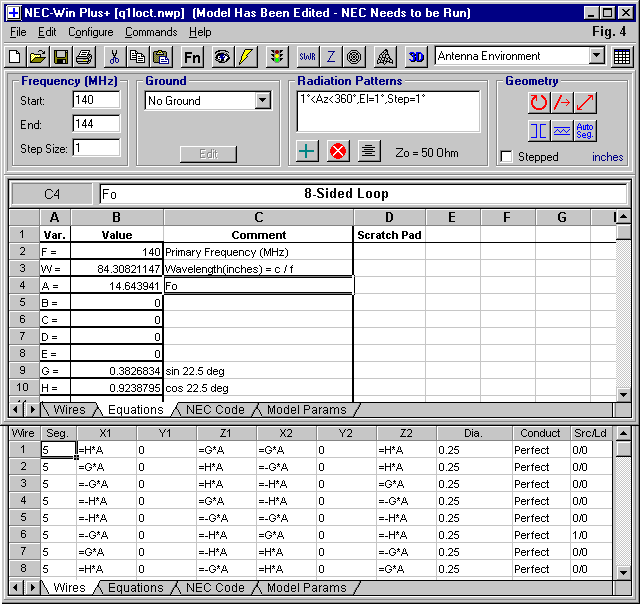Click the Print toolbar icon

pyautogui.click(x=84, y=57)
